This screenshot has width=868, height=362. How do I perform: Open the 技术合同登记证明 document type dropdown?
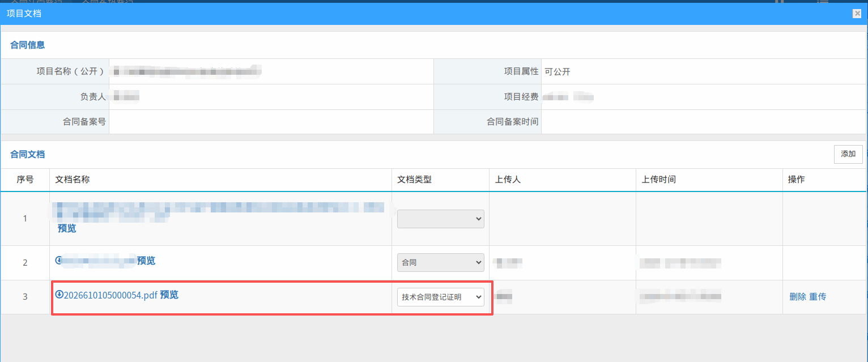(440, 297)
